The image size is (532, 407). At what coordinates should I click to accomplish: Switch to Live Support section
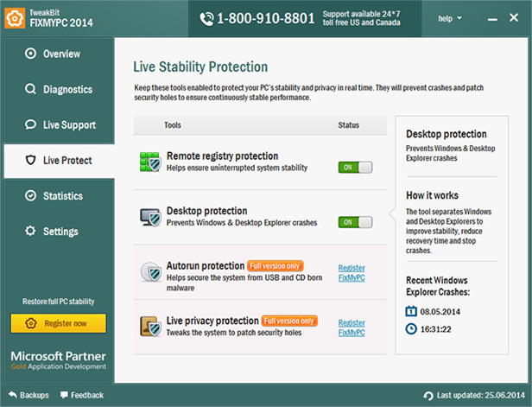point(60,125)
